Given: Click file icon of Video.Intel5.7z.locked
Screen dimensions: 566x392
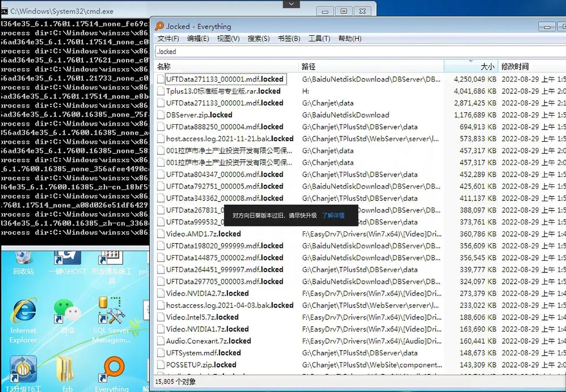Looking at the screenshot, I should pos(161,318).
